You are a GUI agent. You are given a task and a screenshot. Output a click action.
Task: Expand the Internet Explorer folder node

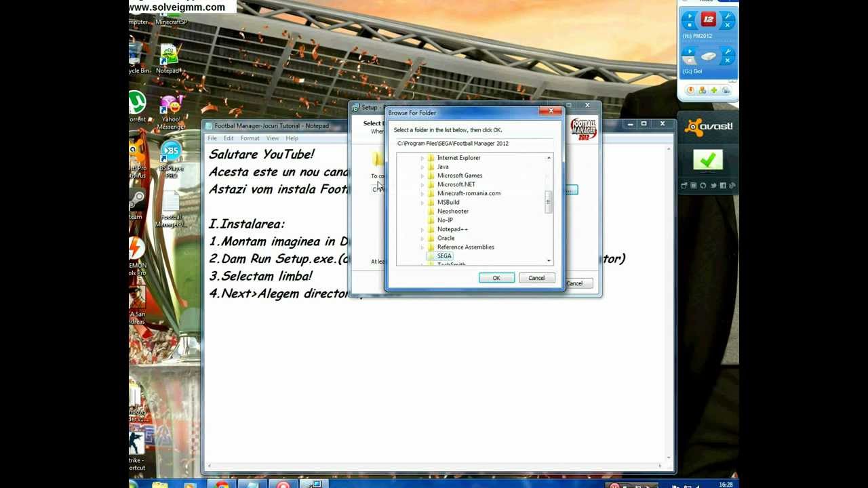pos(422,158)
